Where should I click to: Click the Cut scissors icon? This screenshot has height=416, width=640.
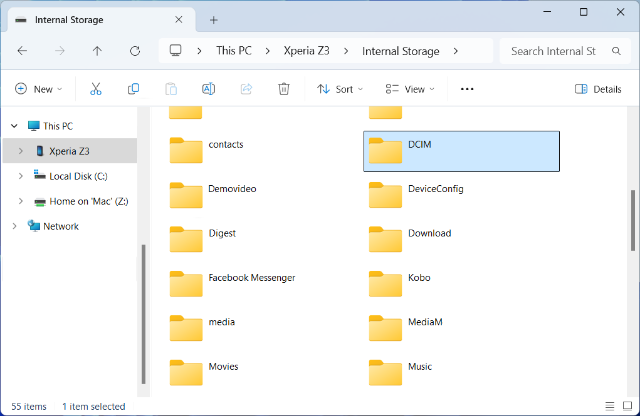pyautogui.click(x=96, y=89)
